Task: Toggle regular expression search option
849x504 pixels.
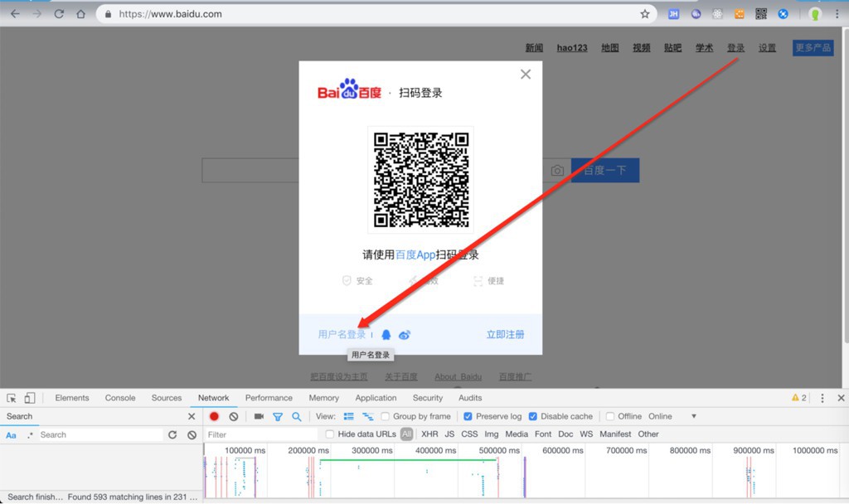Action: pyautogui.click(x=30, y=434)
